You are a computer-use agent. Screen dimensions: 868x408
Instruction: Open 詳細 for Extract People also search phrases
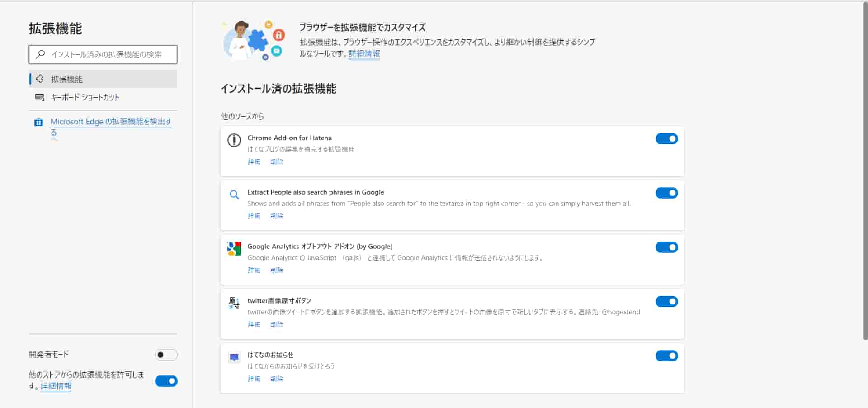click(254, 216)
